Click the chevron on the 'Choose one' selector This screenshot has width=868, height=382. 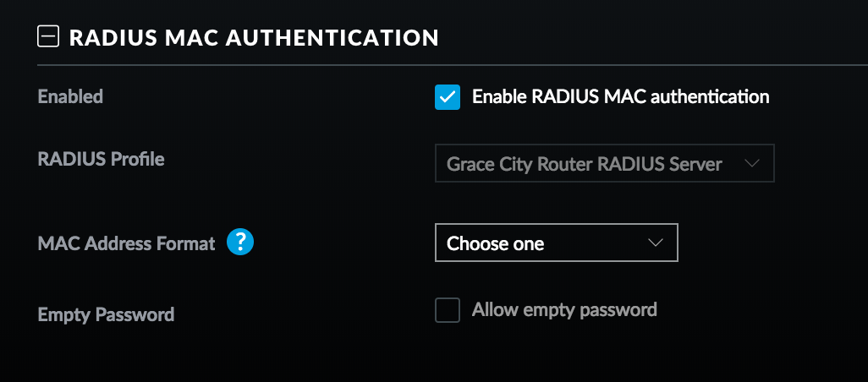[x=655, y=243]
